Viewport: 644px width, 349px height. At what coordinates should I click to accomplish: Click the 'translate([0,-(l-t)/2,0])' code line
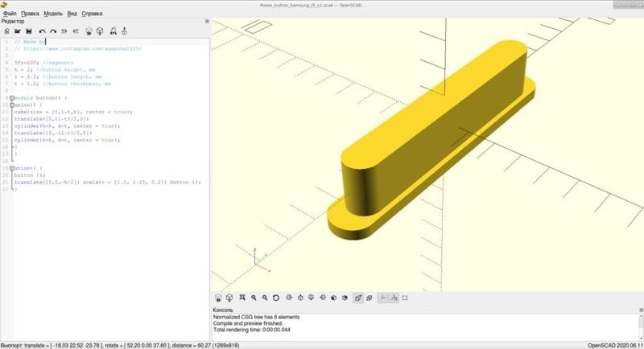[x=53, y=133]
